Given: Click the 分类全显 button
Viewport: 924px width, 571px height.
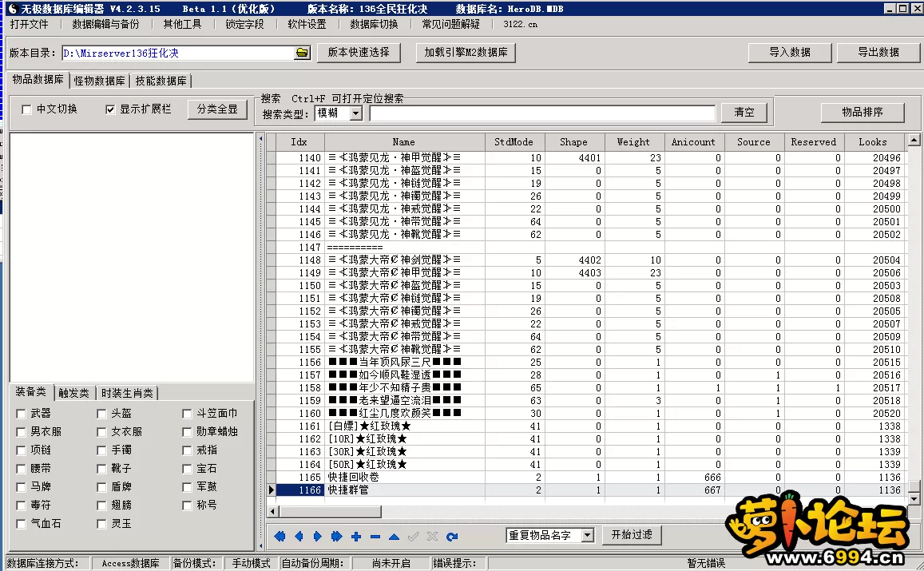Looking at the screenshot, I should 217,109.
